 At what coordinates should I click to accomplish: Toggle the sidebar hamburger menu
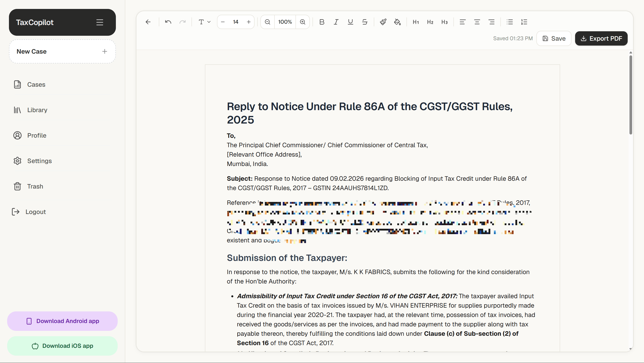100,22
